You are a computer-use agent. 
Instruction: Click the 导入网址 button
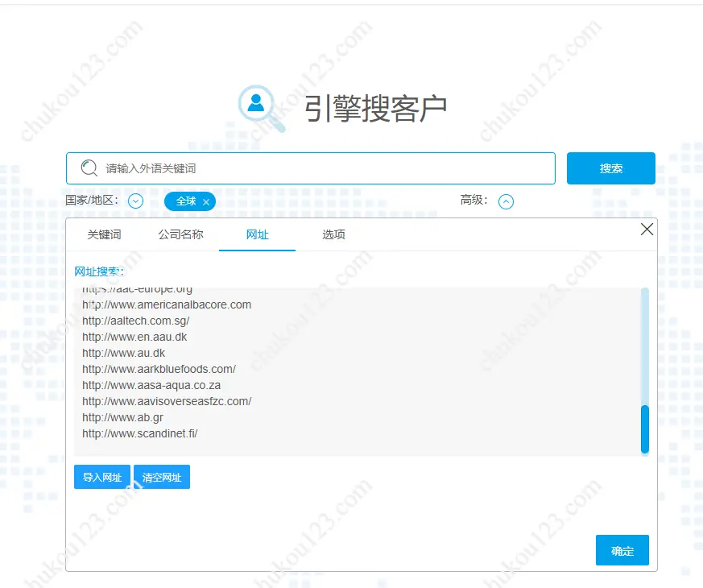click(102, 478)
